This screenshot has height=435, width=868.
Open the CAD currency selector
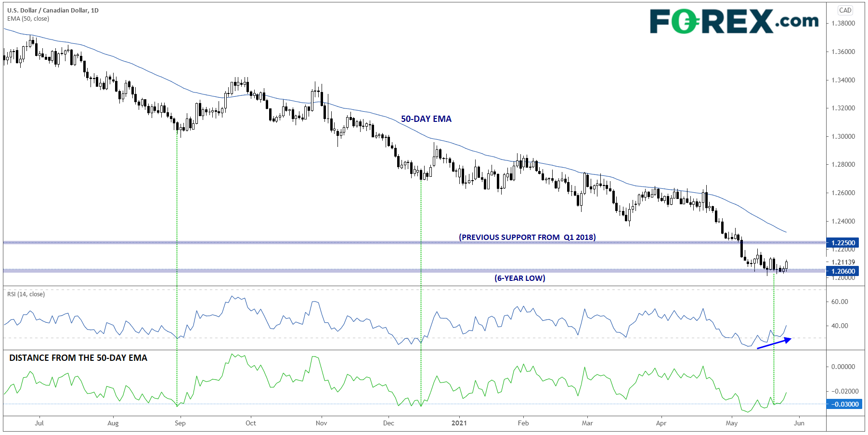(845, 10)
